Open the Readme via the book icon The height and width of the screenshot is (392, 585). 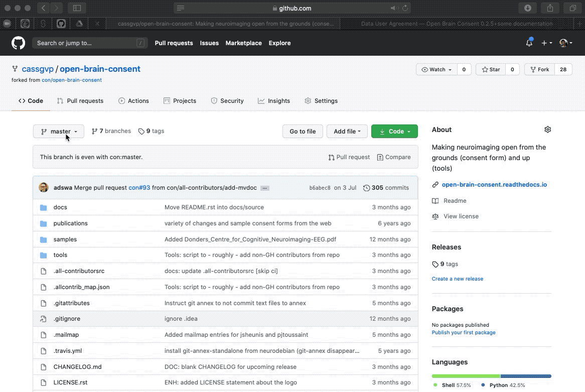pos(436,201)
